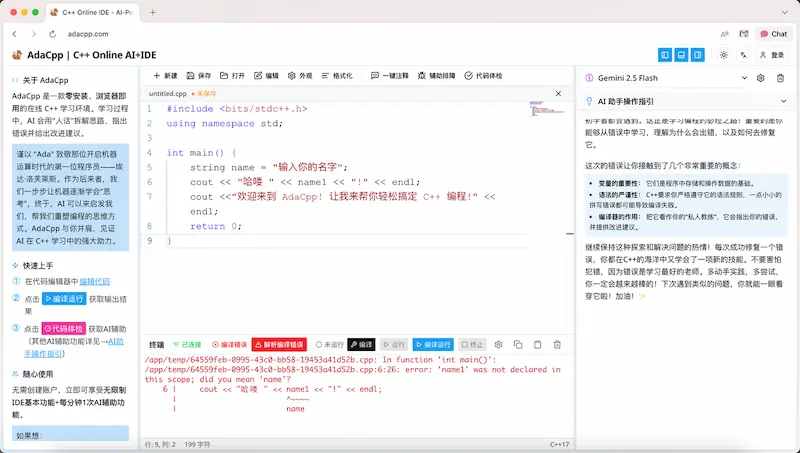Click the 未运行 run status indicator
The width and height of the screenshot is (800, 453).
pyautogui.click(x=330, y=344)
